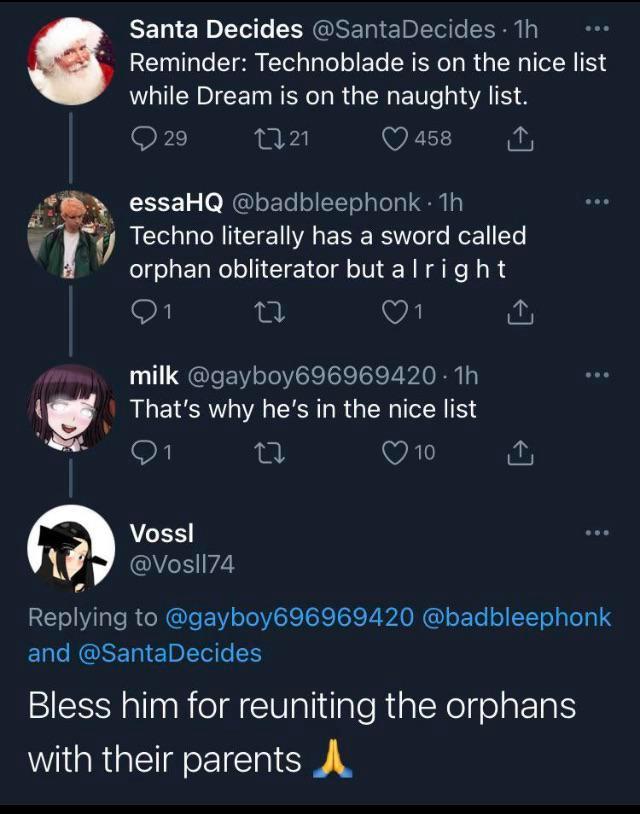Viewport: 640px width, 814px height.
Task: Share essaHQ's tweet
Action: (520, 313)
